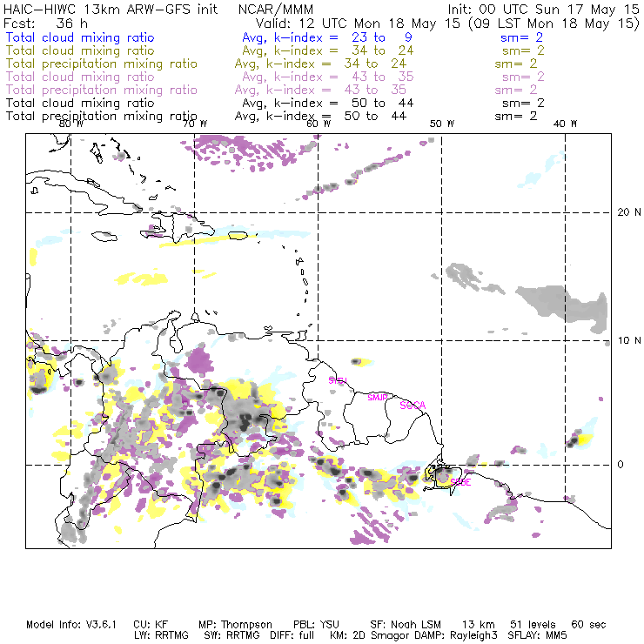Click the '70 W' longitude label
Image resolution: width=644 pixels, height=644 pixels.
pos(195,124)
